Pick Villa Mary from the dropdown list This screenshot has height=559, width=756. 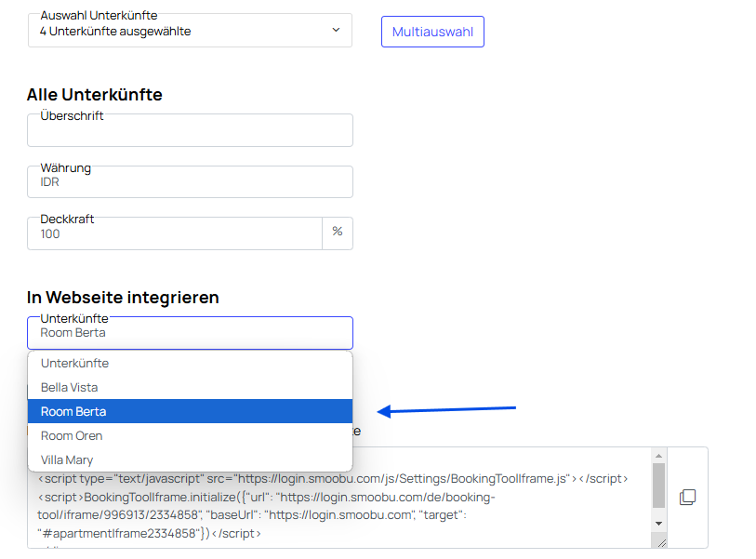click(x=190, y=459)
